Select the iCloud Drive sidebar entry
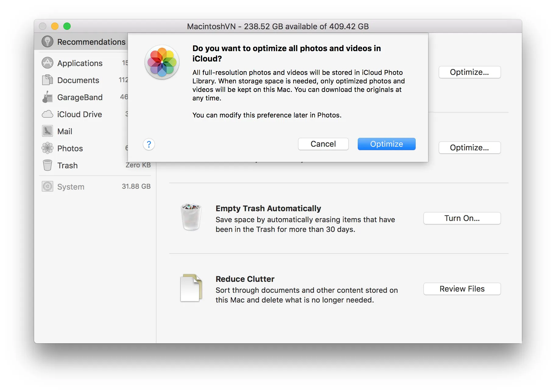556x392 pixels. (84, 114)
